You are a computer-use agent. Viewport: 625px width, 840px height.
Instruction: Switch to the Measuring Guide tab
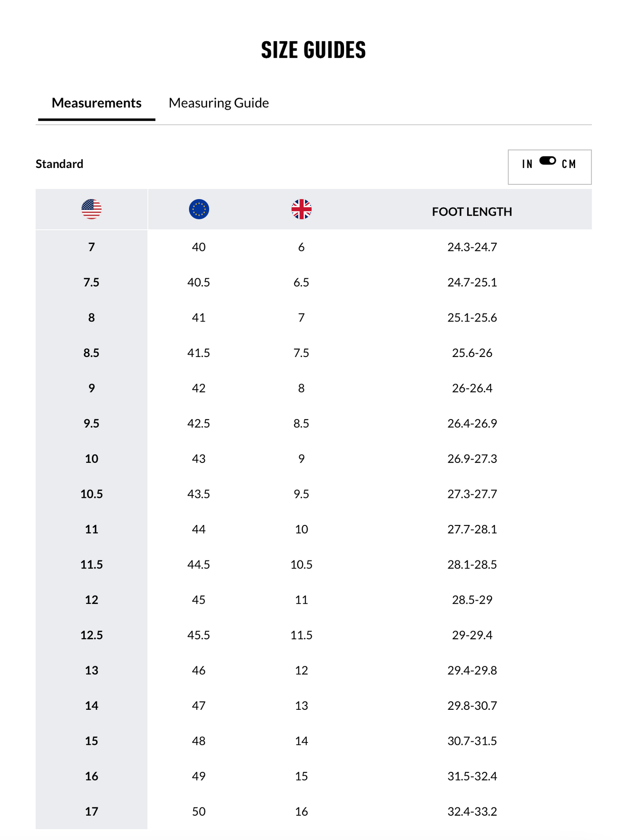(x=218, y=103)
